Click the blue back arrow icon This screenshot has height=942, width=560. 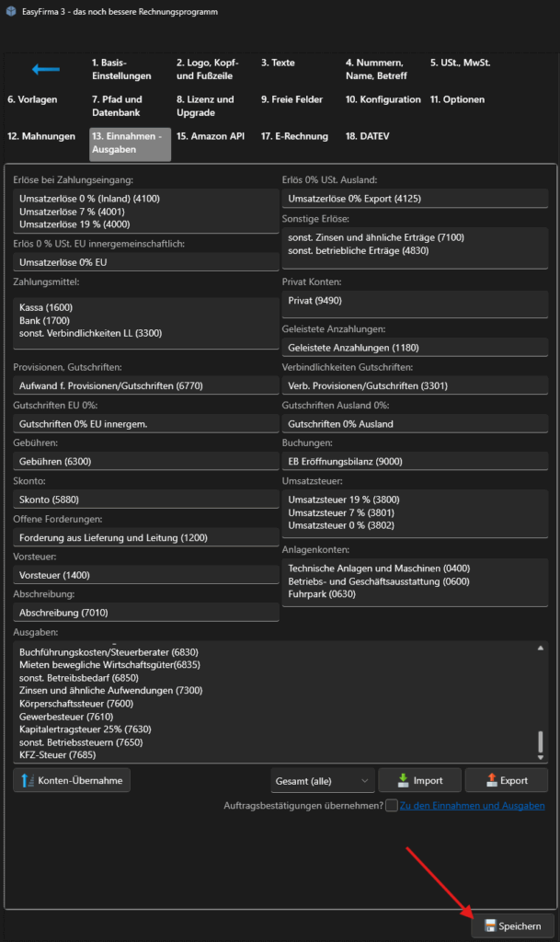point(45,69)
